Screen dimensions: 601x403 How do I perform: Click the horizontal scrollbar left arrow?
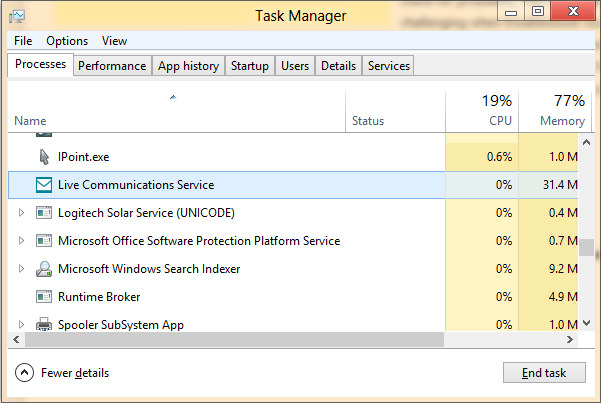pyautogui.click(x=16, y=339)
